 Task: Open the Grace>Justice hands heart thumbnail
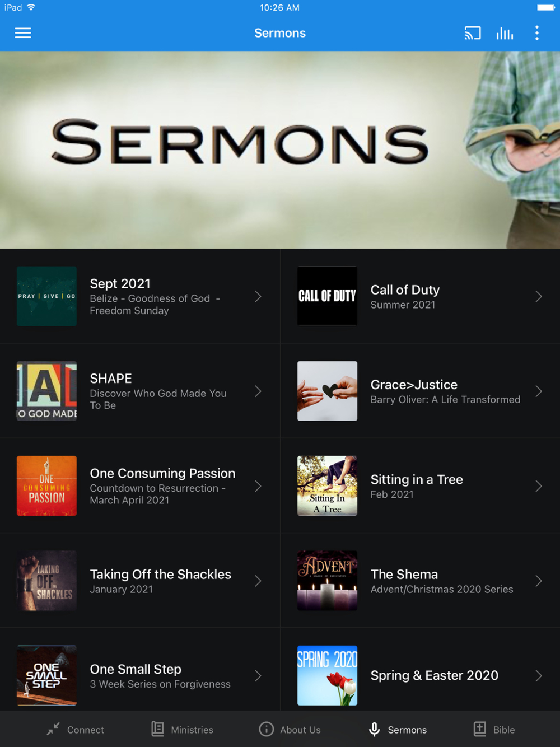328,391
